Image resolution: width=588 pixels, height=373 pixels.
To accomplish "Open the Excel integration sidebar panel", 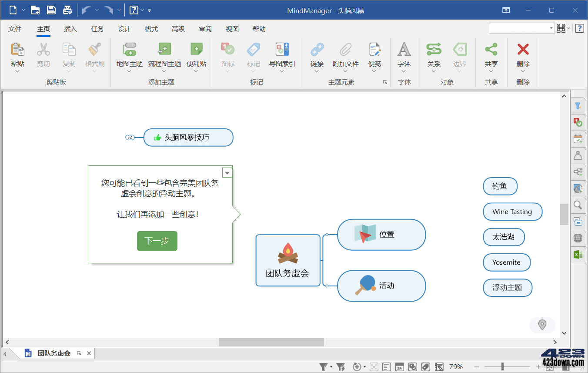I will 578,255.
